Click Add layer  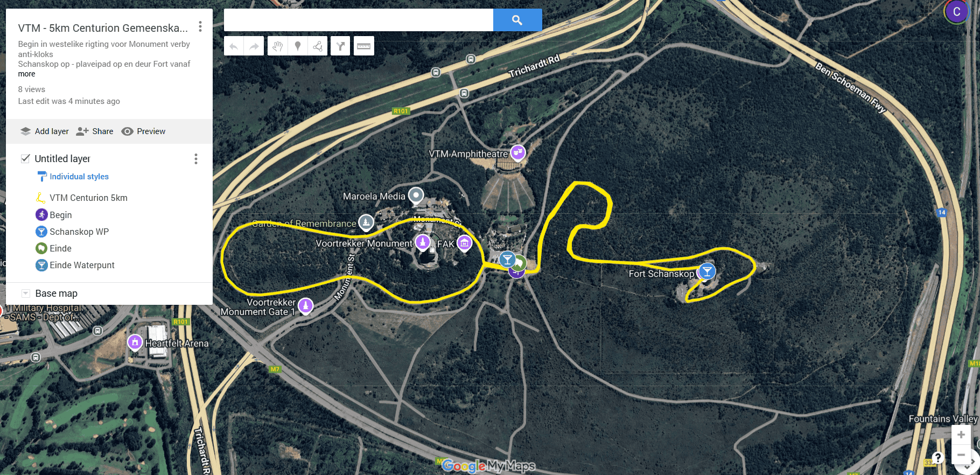coord(45,131)
